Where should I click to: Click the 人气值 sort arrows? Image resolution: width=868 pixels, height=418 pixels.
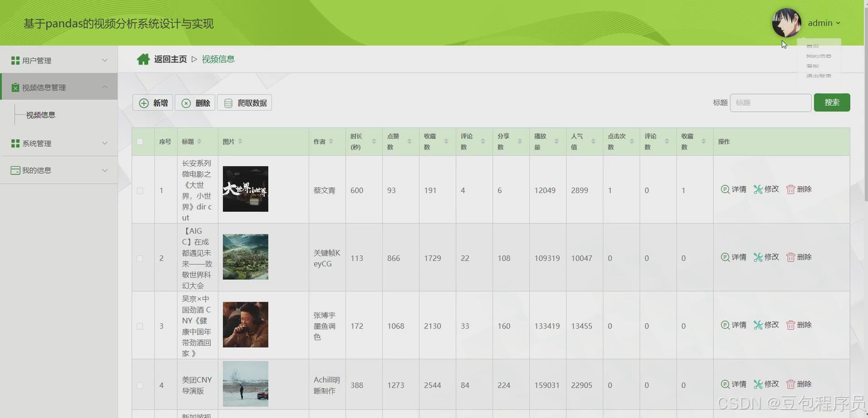[x=593, y=142]
